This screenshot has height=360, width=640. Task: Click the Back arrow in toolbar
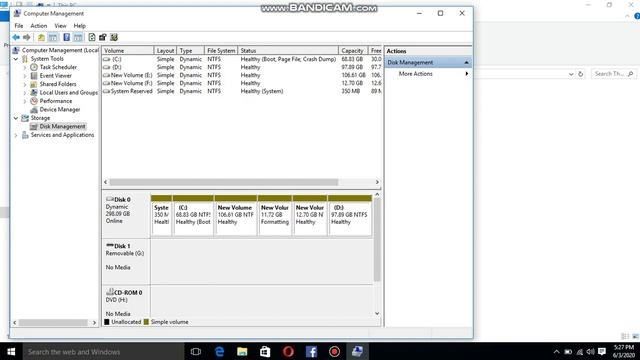pyautogui.click(x=16, y=38)
